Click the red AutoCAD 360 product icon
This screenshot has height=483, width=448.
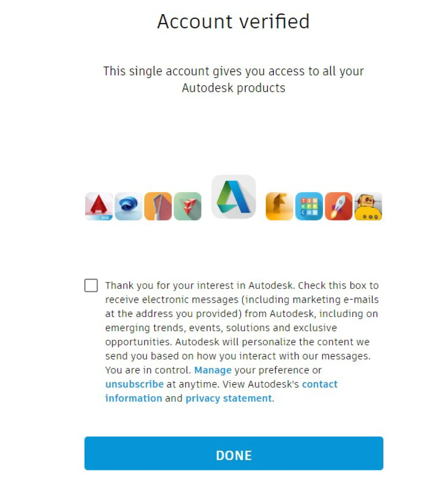99,207
